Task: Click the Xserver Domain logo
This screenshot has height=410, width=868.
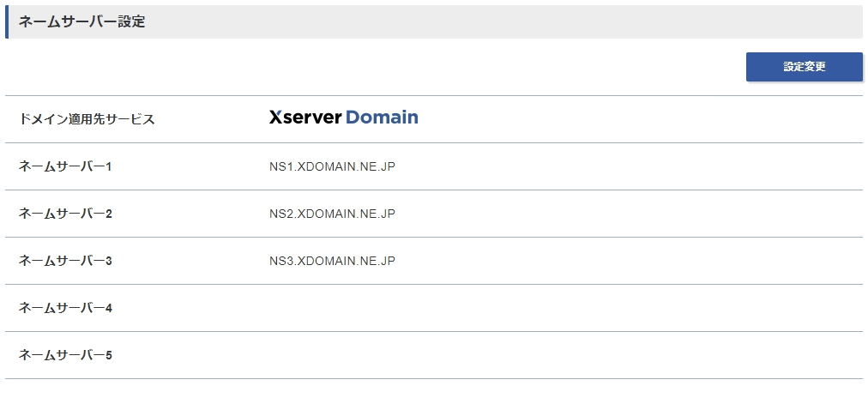Action: (343, 118)
